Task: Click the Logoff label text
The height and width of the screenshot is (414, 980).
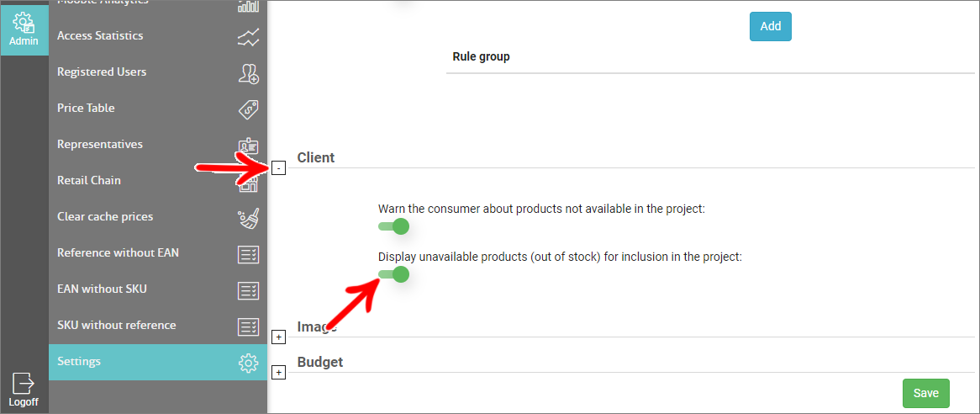Action: coord(24,402)
